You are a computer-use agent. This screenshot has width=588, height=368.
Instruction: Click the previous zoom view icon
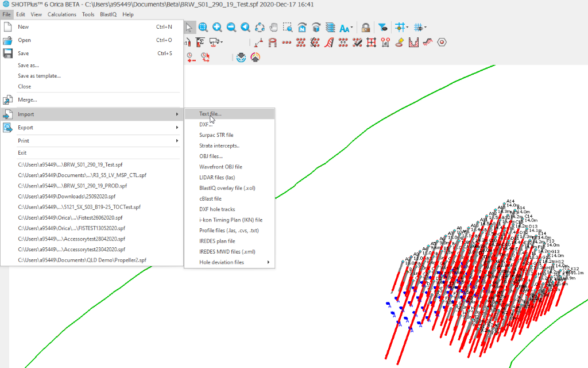(x=245, y=28)
